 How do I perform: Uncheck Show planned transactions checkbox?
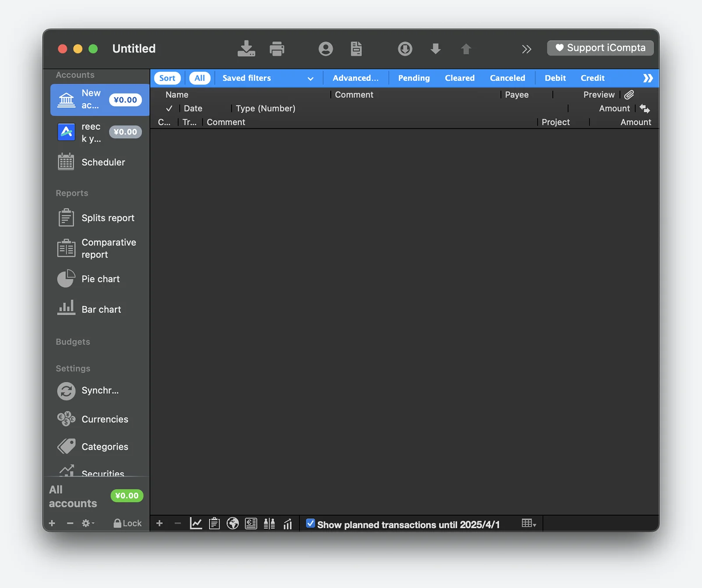click(310, 524)
